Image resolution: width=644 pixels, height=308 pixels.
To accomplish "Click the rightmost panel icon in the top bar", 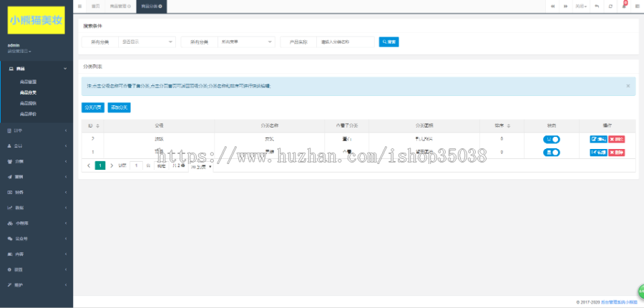I will 637,6.
